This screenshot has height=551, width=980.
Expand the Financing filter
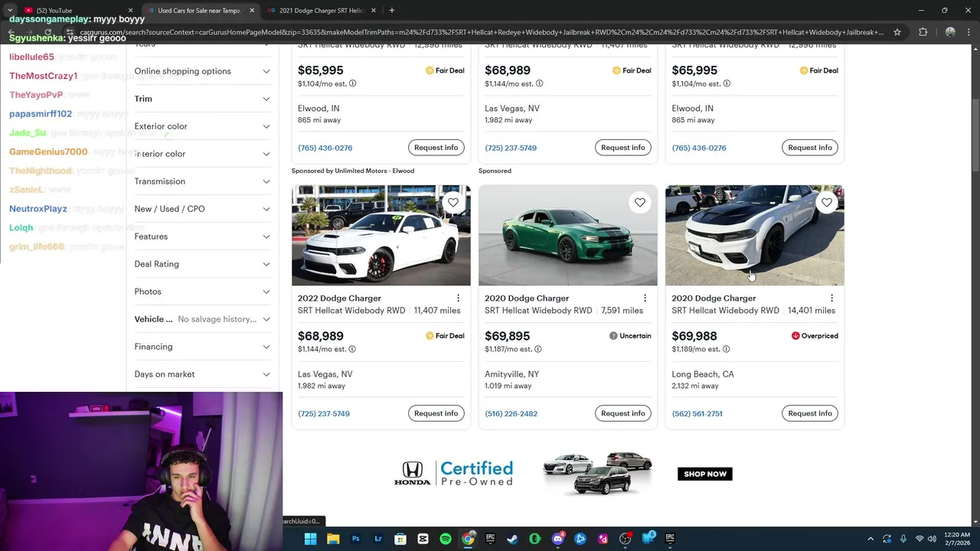pos(202,347)
